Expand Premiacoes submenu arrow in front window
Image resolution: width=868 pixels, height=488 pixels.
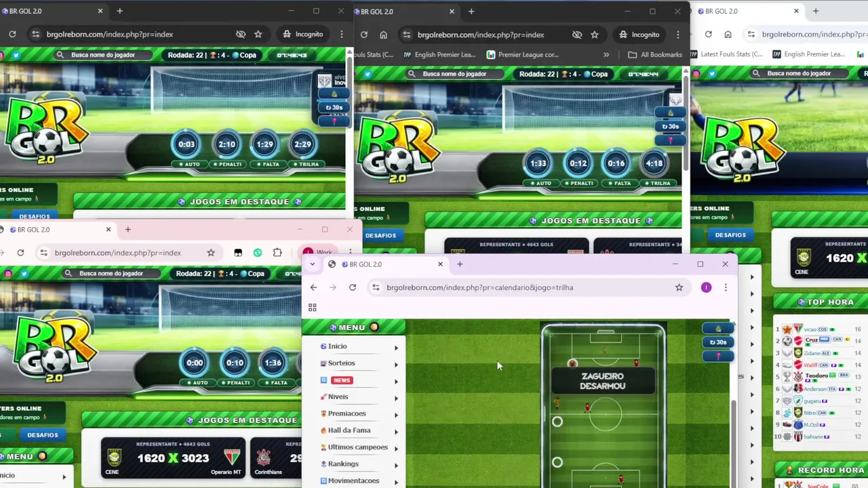(x=396, y=415)
